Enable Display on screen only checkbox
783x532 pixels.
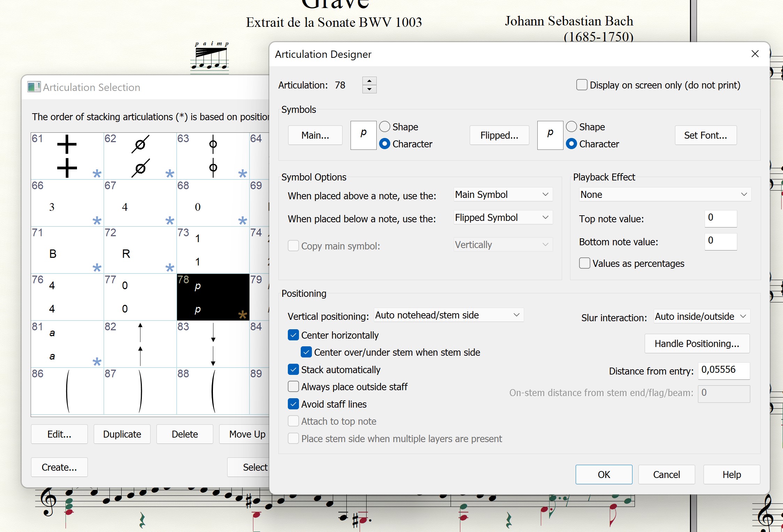(582, 85)
